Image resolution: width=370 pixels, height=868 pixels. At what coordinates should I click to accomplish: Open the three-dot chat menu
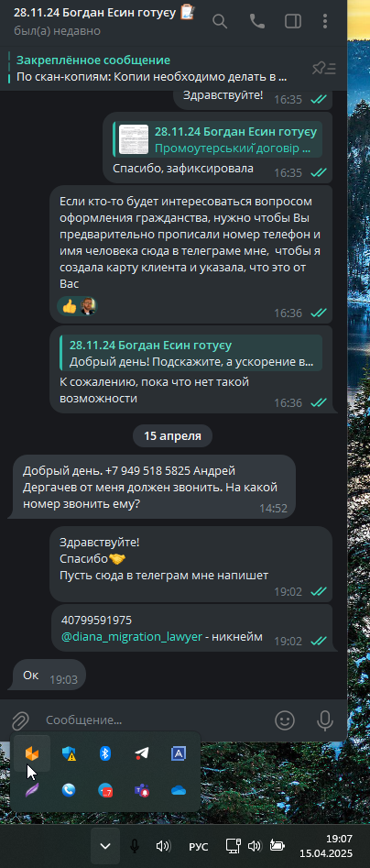coord(324,22)
